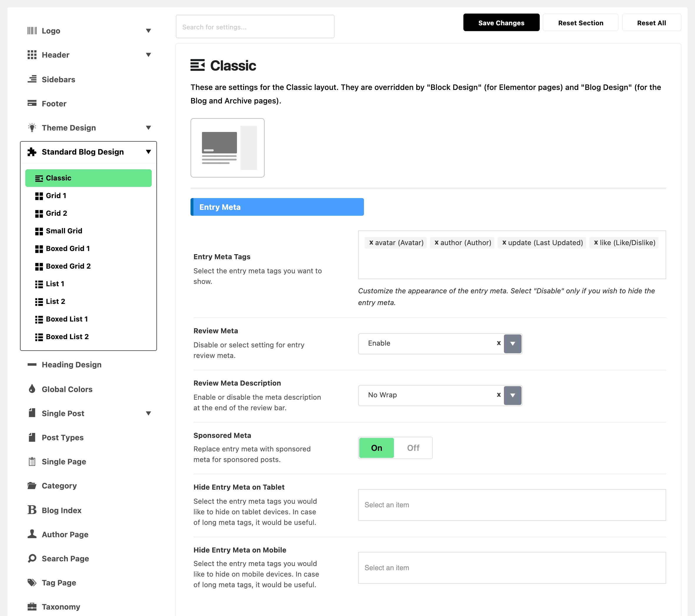Turn Sponsored Meta Off
The width and height of the screenshot is (695, 616).
pyautogui.click(x=413, y=448)
